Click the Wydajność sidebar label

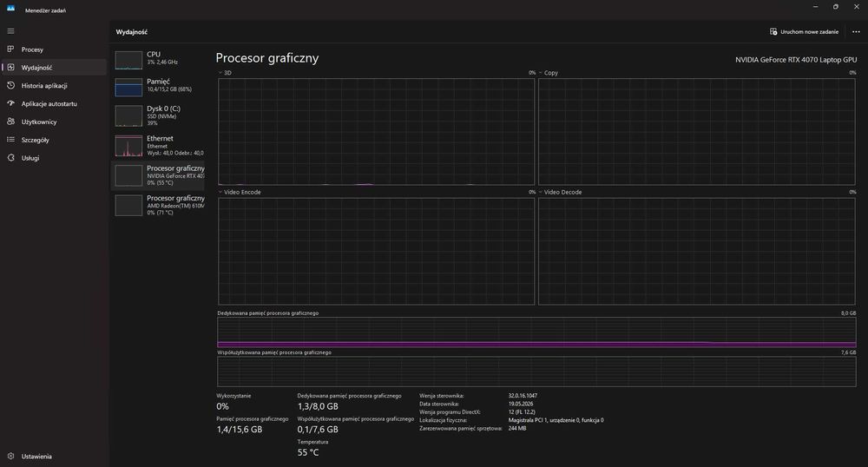point(36,68)
